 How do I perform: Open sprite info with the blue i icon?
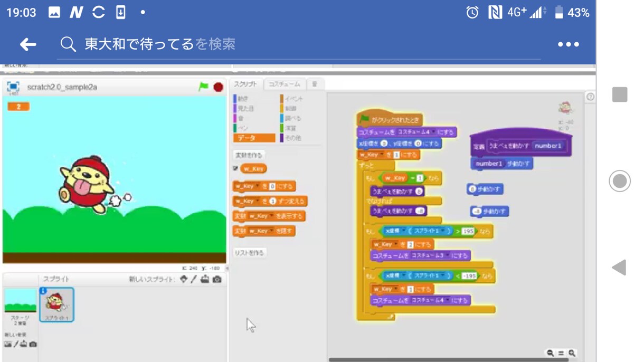point(43,291)
